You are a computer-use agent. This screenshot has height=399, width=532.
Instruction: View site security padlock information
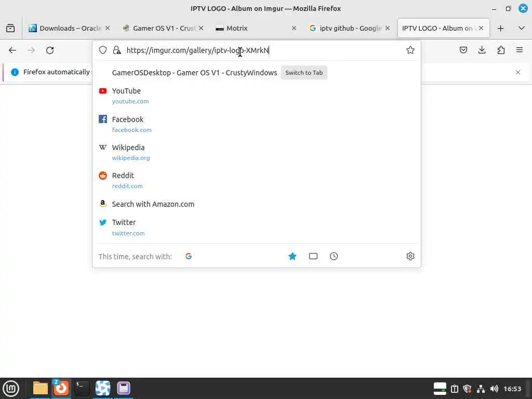click(117, 50)
